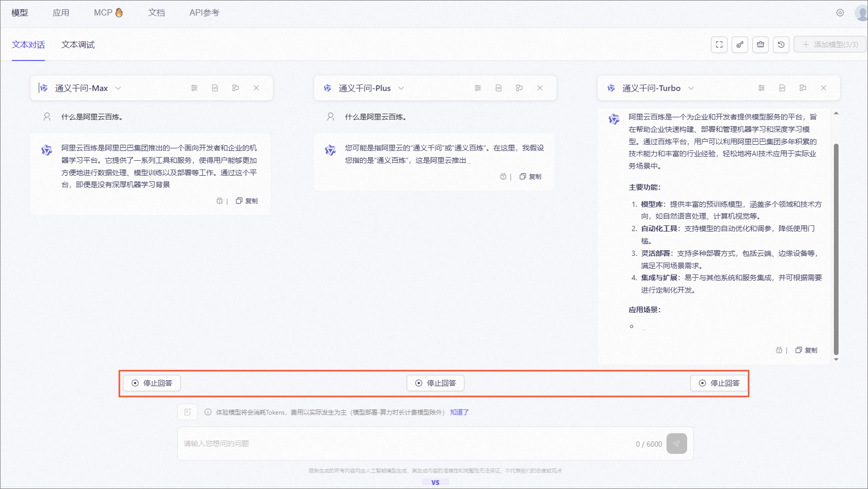Click the user question text in the Plus panel
The image size is (868, 489).
[376, 117]
